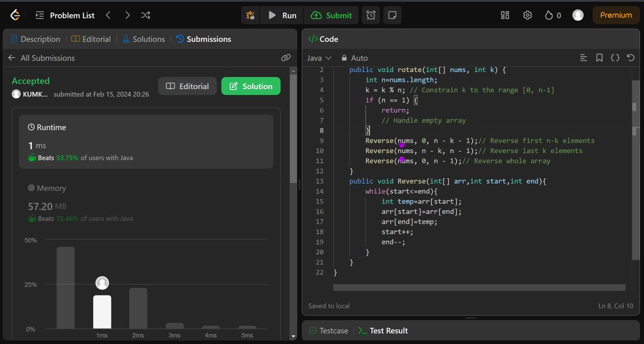Run the code
The image size is (644, 344).
point(282,16)
